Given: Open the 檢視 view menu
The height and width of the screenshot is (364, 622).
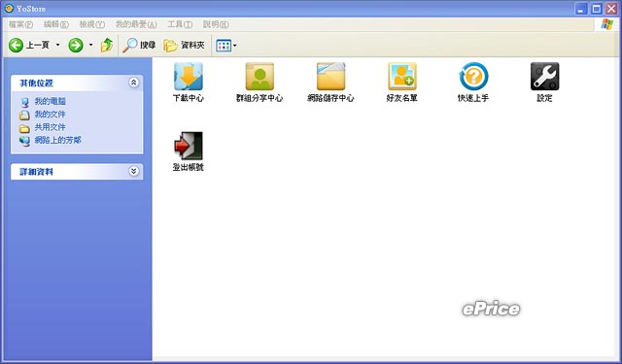Looking at the screenshot, I should click(92, 24).
